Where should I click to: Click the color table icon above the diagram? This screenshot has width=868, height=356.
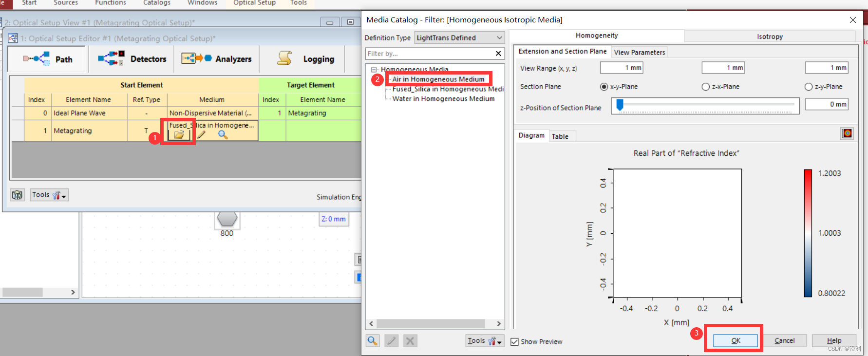[x=847, y=133]
